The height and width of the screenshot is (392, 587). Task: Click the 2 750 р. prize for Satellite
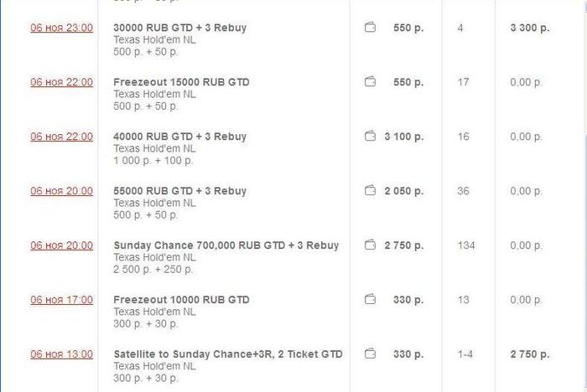coord(529,354)
